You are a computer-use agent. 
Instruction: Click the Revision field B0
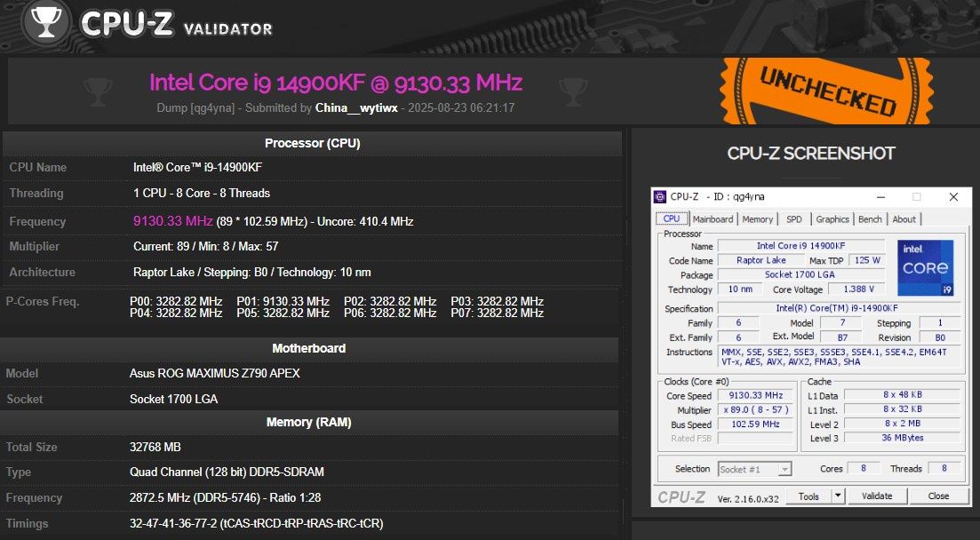pos(940,337)
